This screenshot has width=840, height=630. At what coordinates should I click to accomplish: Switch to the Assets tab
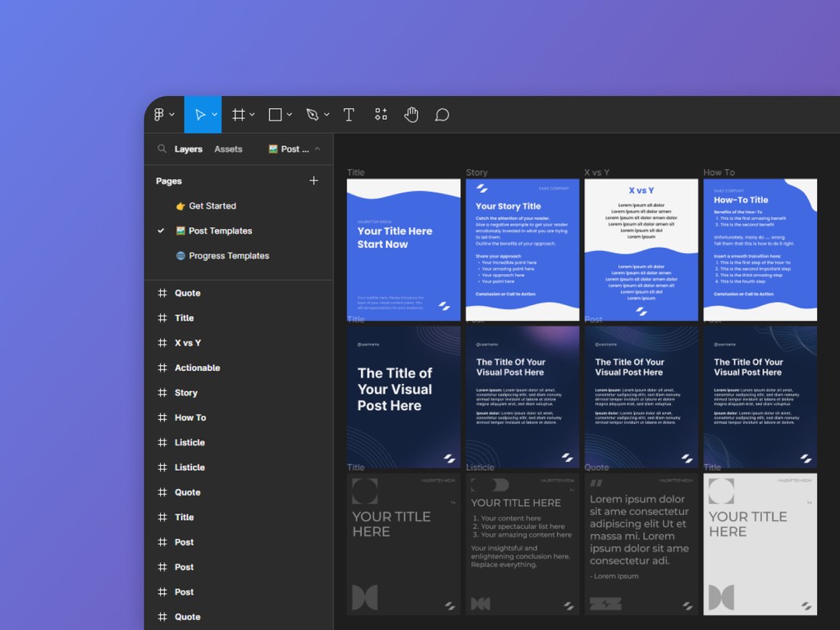pos(228,148)
